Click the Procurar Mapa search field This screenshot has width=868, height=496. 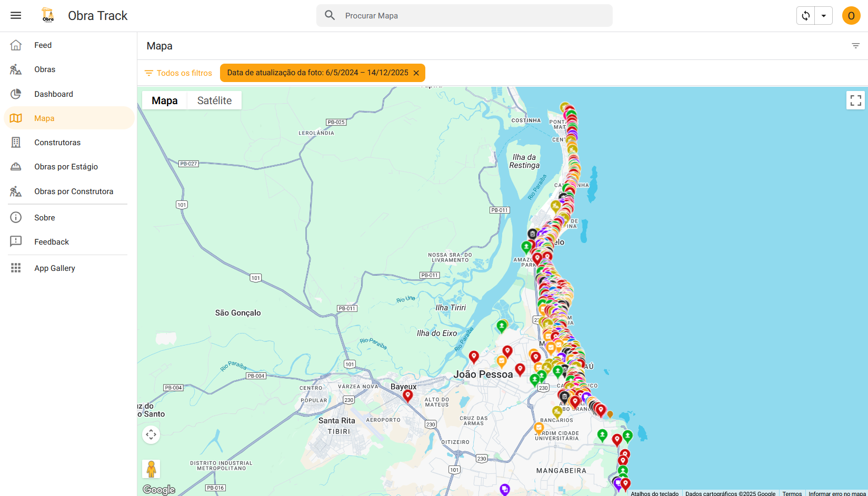coord(463,15)
